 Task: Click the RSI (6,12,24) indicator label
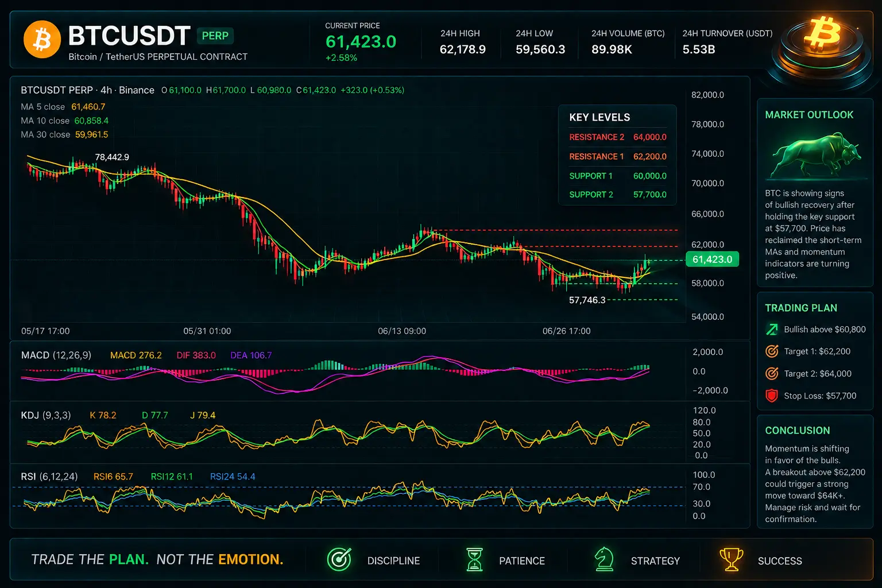[x=49, y=477]
